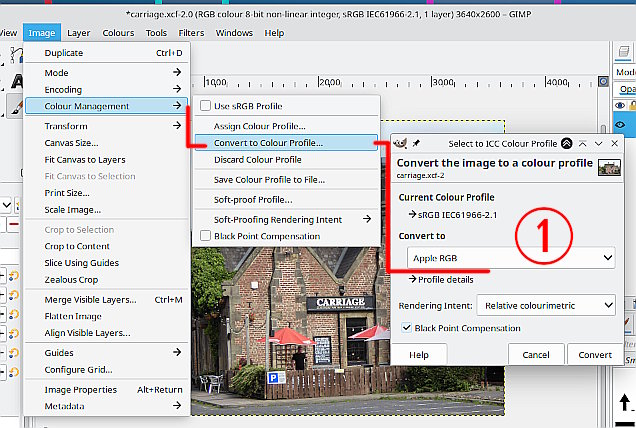
Task: Open the Rendering Intent dropdown
Action: pyautogui.click(x=546, y=305)
